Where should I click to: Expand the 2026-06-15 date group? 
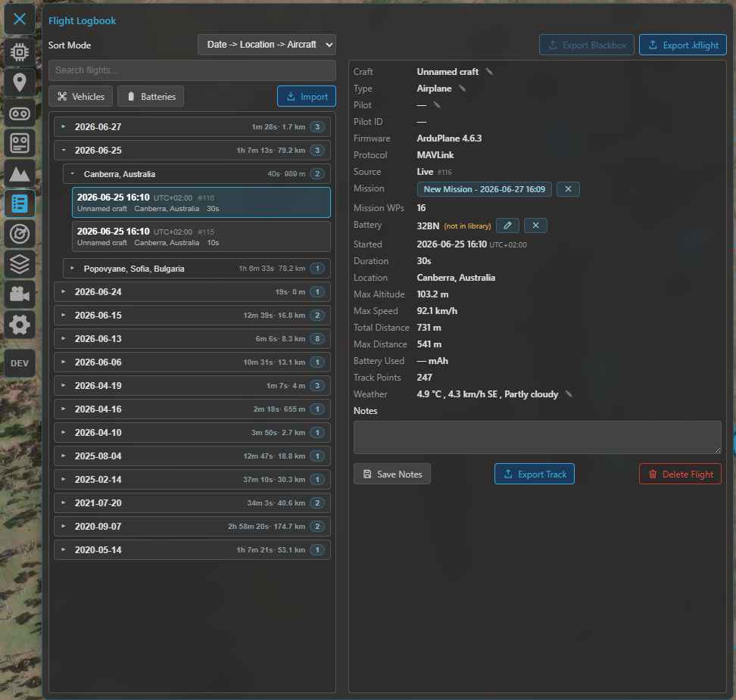[x=192, y=316]
